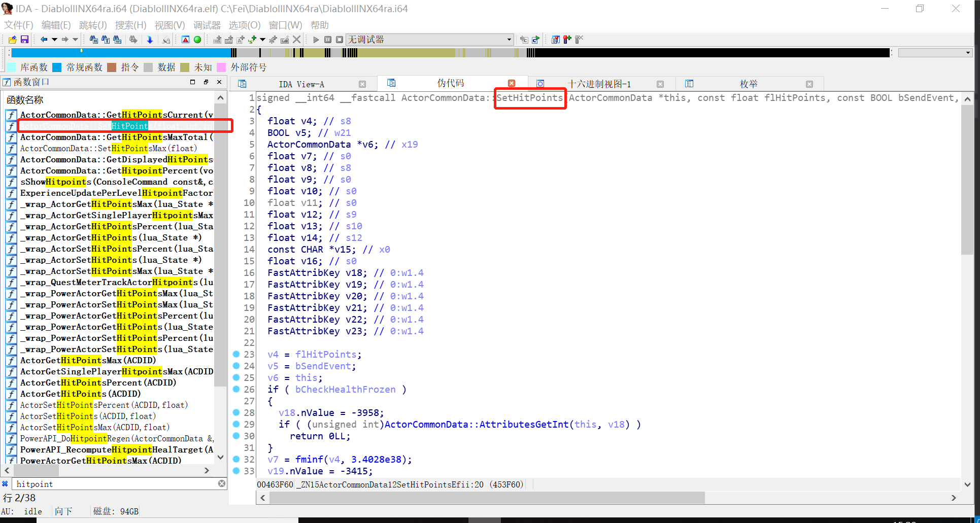Click the asterisk array toolbar icon
Viewport: 980px width, 523px height.
[x=273, y=40]
